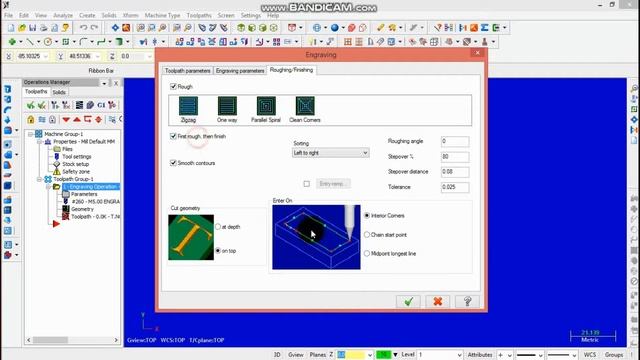
Task: Open the Create Line tool dropdown arrow
Action: (x=38, y=42)
